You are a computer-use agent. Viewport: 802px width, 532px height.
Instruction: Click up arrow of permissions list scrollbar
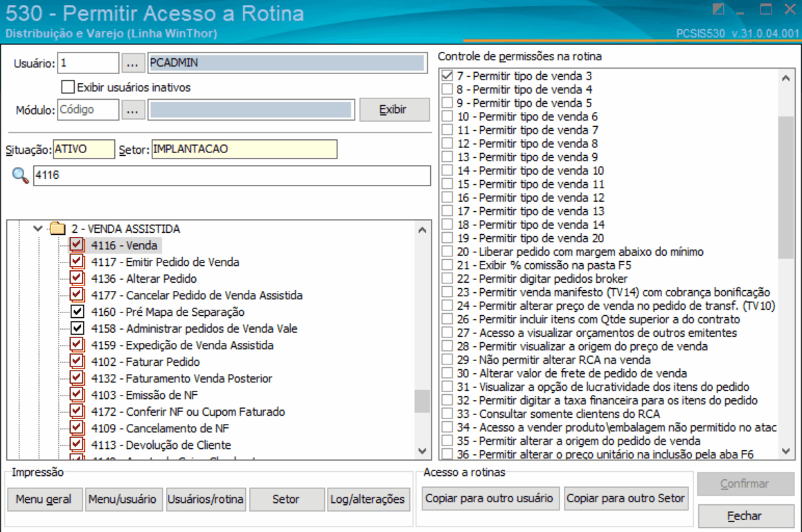[x=786, y=78]
